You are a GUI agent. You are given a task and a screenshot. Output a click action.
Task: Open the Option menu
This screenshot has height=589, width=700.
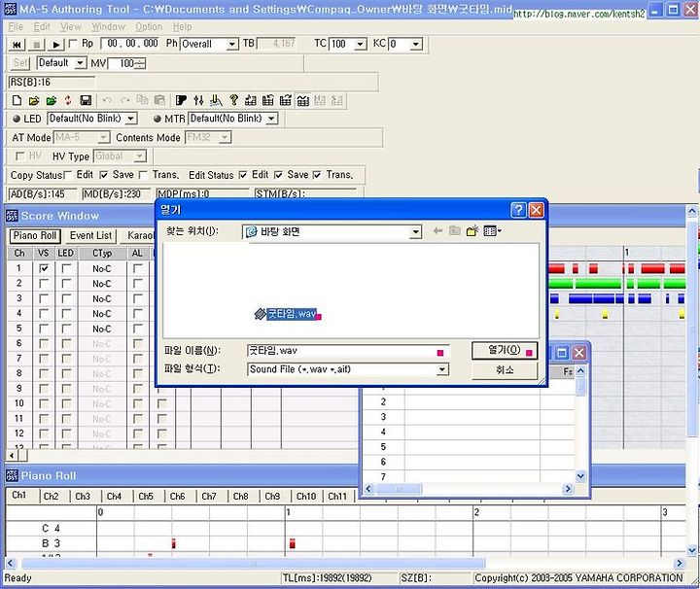149,27
